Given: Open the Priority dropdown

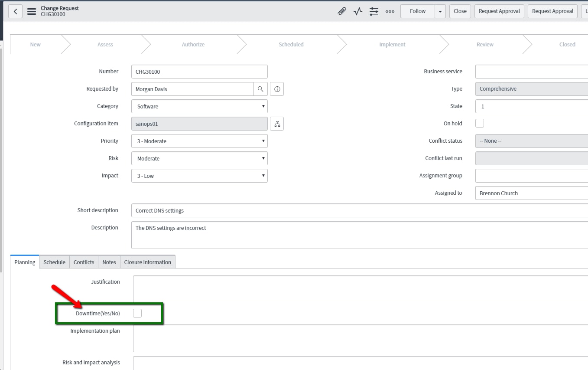Looking at the screenshot, I should pos(199,141).
